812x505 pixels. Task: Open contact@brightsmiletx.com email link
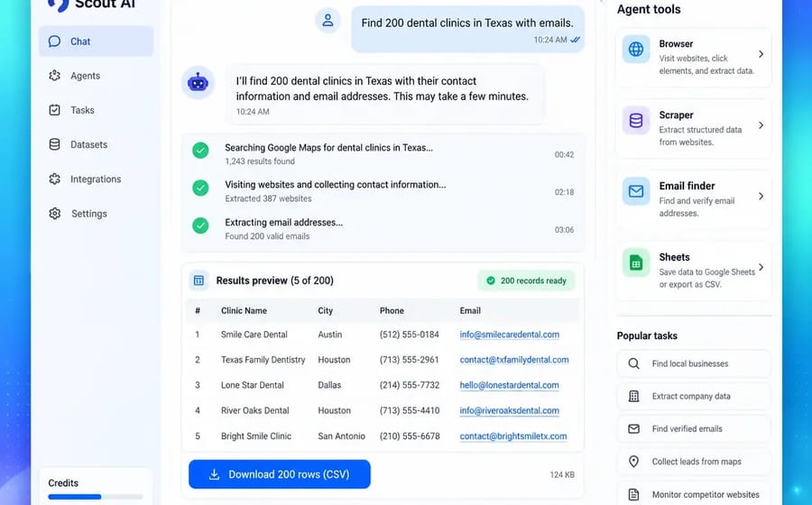513,436
